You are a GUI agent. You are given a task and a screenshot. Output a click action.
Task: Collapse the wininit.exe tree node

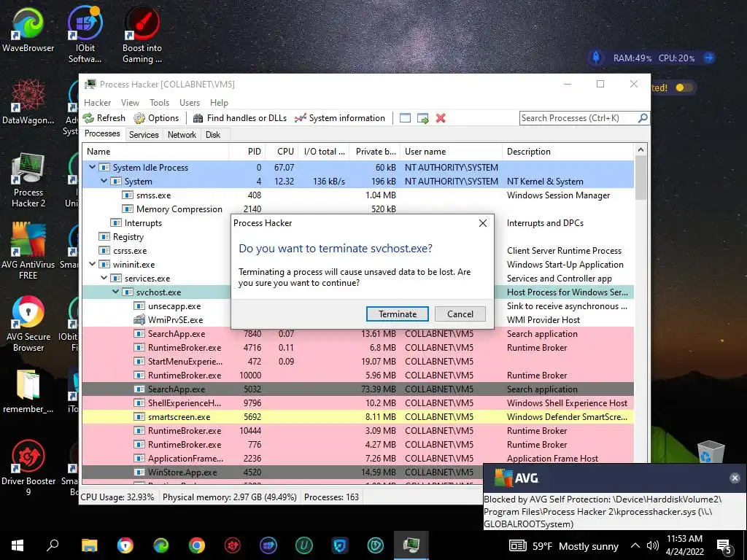point(93,264)
